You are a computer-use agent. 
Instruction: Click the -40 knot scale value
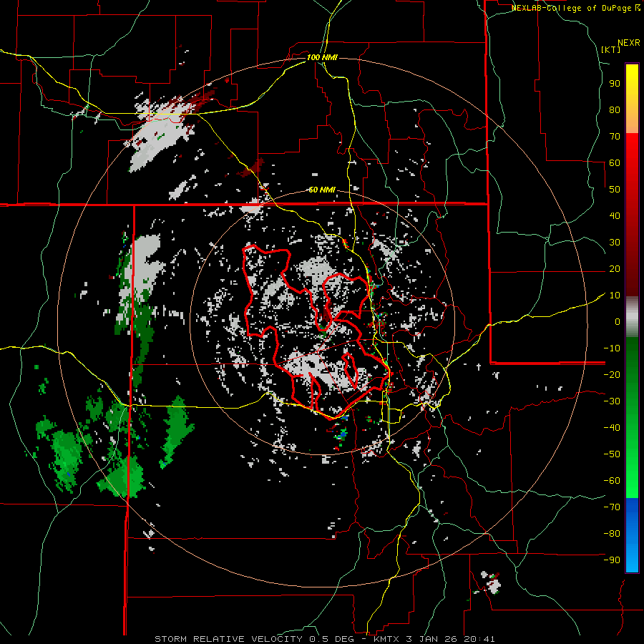click(612, 428)
